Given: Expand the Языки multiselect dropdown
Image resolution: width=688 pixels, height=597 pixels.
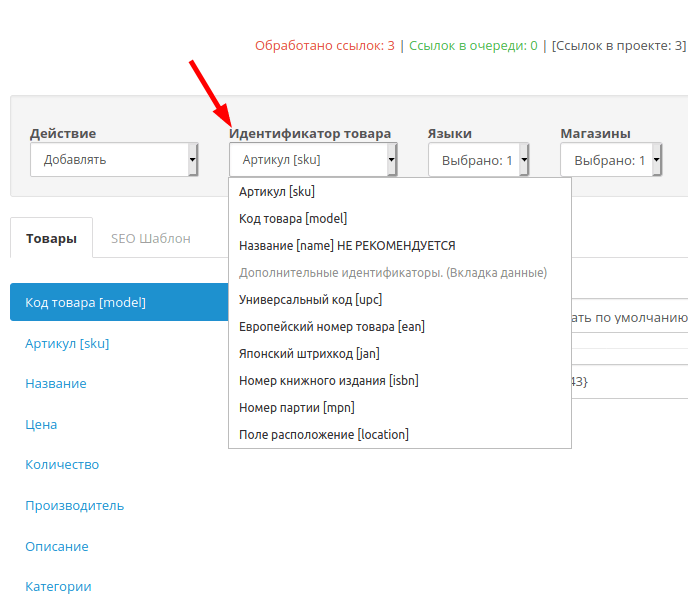Looking at the screenshot, I should click(x=478, y=160).
